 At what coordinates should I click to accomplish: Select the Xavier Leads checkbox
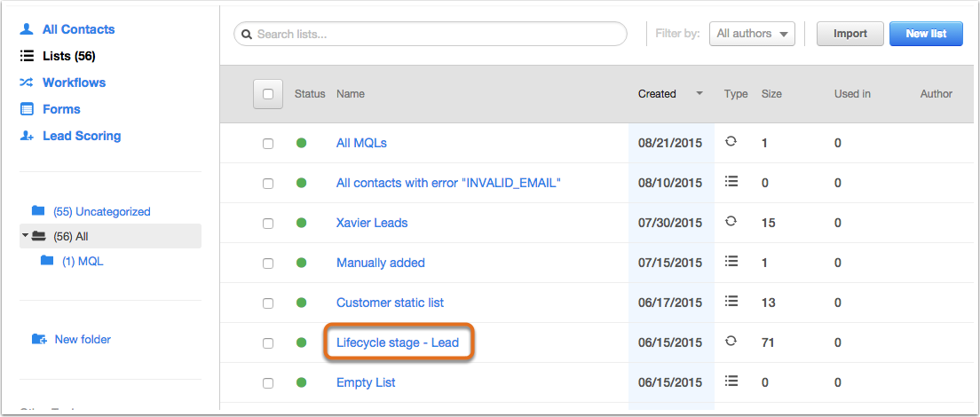click(x=268, y=224)
